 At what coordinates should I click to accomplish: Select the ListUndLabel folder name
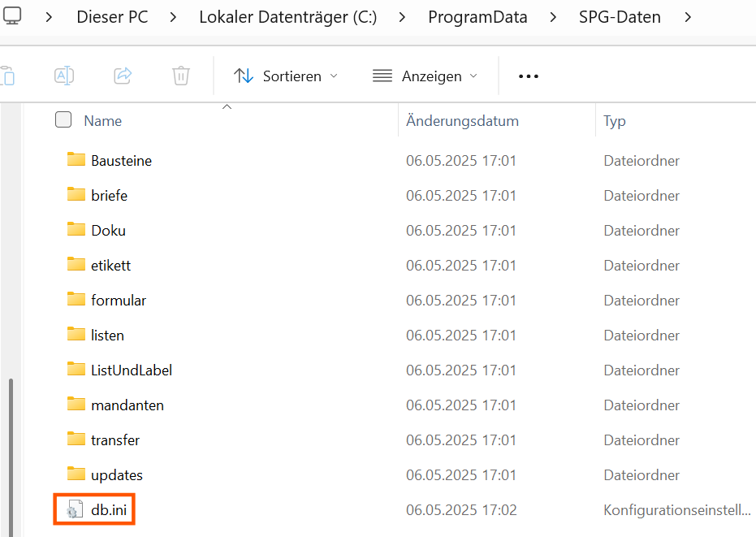click(132, 370)
